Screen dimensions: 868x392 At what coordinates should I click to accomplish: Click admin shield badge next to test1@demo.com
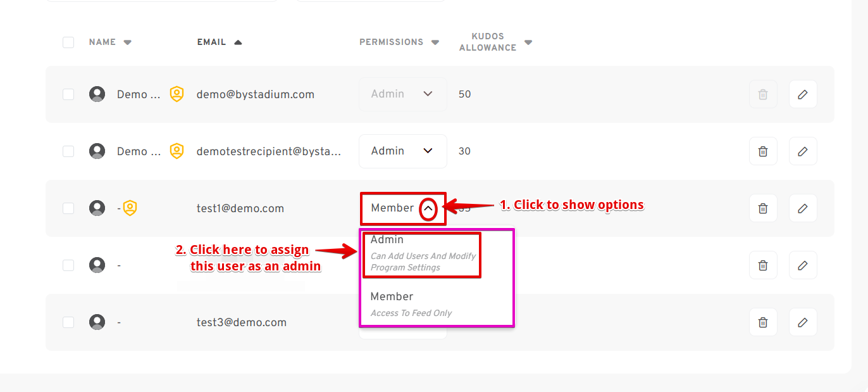130,208
